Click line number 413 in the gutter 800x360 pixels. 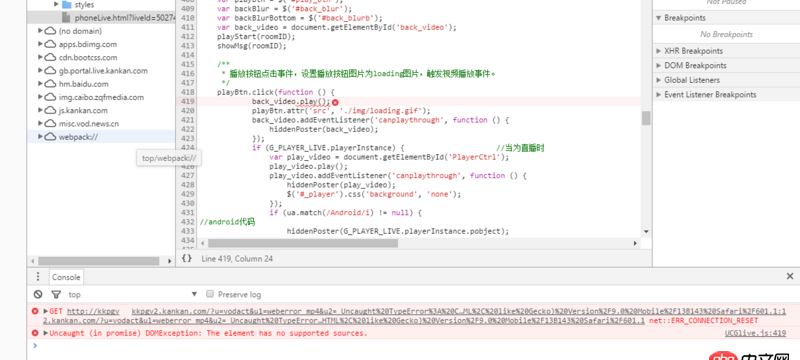(188, 45)
